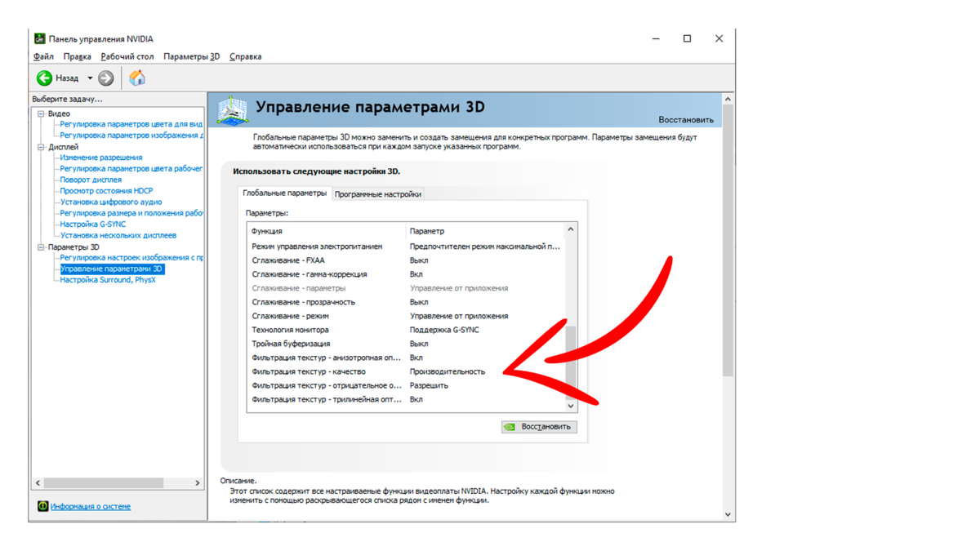Click the task tree scroll-left arrow
This screenshot has height=551, width=980.
click(x=38, y=483)
